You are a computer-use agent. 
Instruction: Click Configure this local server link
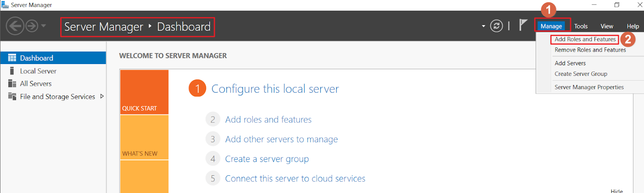[x=275, y=89]
